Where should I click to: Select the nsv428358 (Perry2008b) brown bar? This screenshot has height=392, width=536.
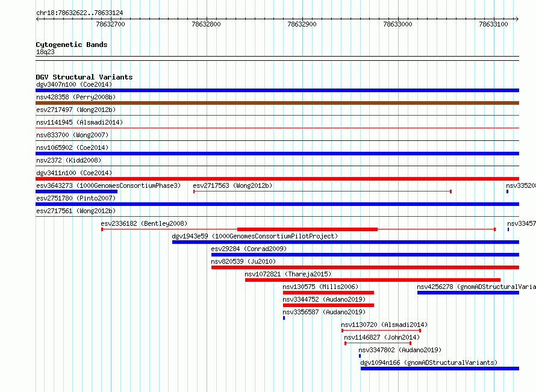pos(277,103)
